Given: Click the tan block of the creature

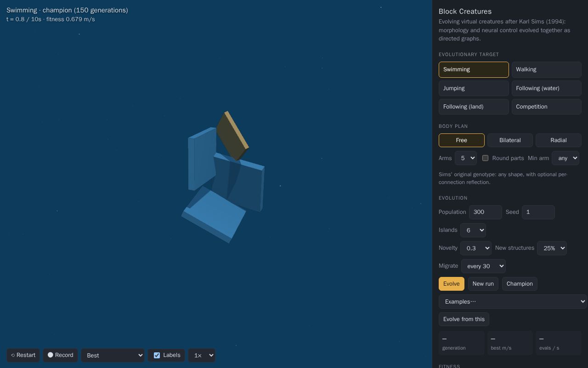Looking at the screenshot, I should point(232,137).
